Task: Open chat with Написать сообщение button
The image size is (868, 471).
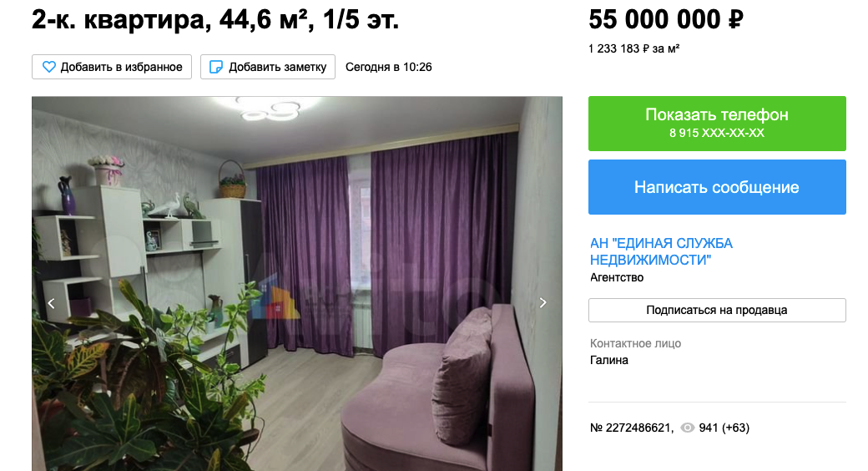Action: (717, 187)
